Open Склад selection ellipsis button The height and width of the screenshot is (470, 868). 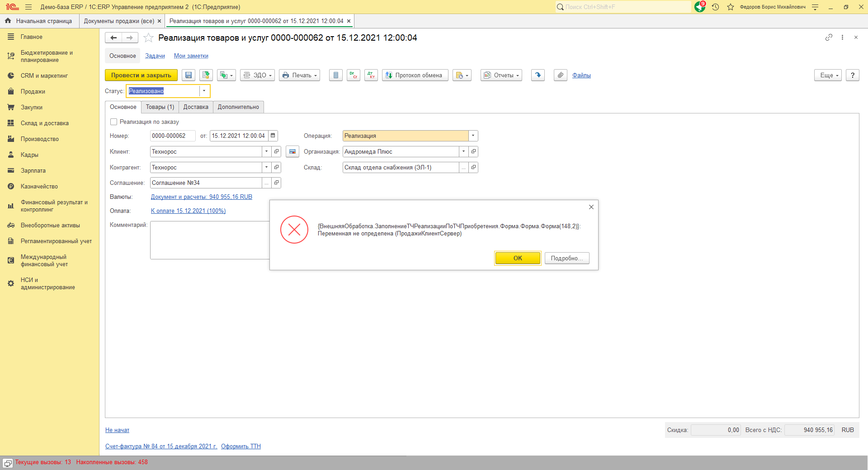pyautogui.click(x=463, y=167)
